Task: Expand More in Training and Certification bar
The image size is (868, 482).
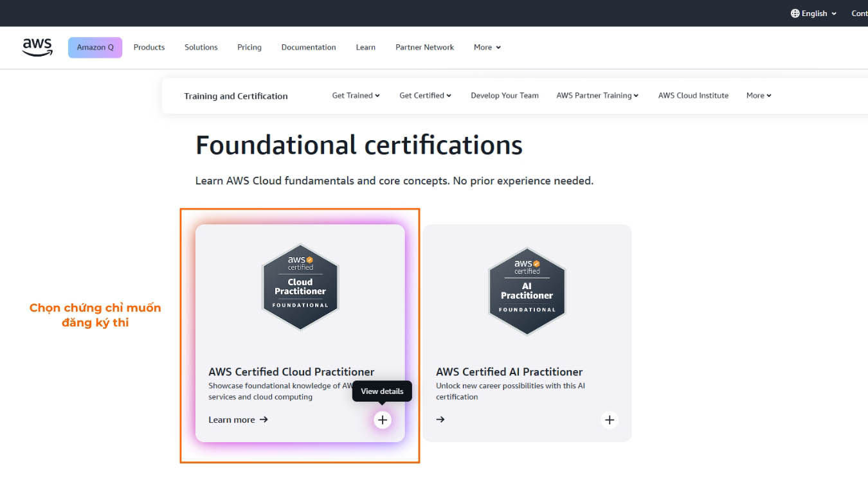Action: [x=759, y=95]
